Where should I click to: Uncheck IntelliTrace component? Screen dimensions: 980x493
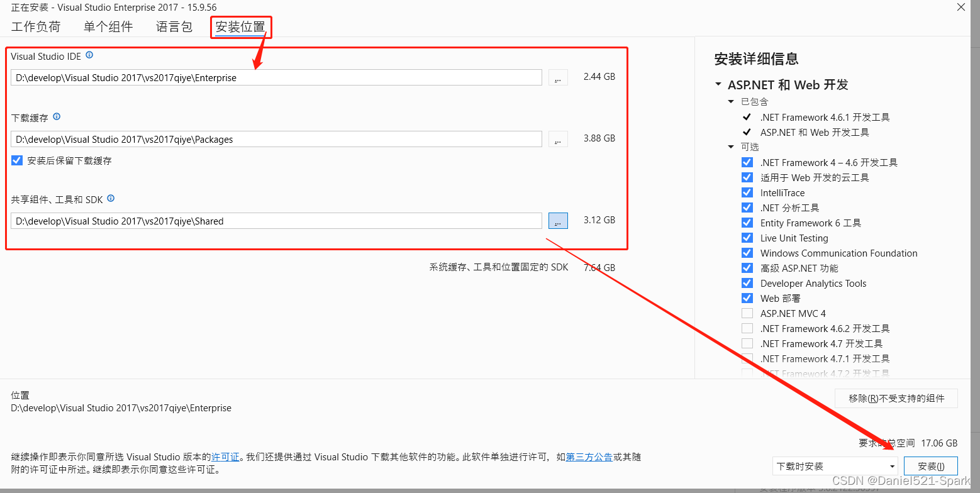pyautogui.click(x=747, y=192)
